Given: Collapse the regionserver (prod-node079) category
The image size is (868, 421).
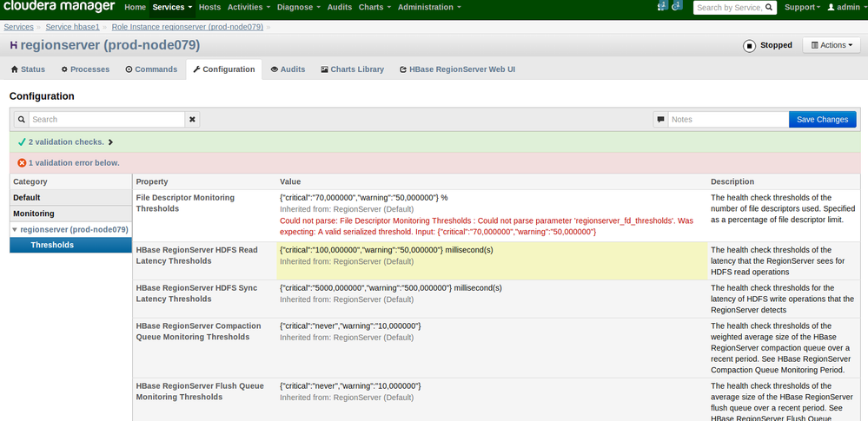Looking at the screenshot, I should tap(15, 230).
